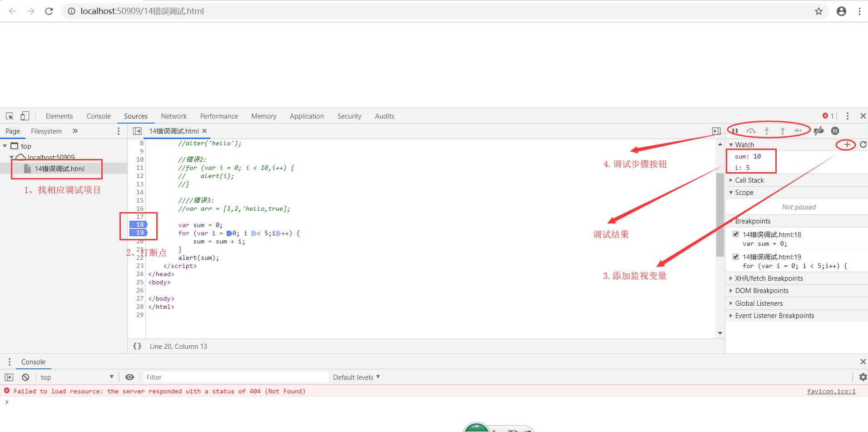This screenshot has height=432, width=868.
Task: Open the Chrome three-dot menu
Action: click(x=859, y=11)
